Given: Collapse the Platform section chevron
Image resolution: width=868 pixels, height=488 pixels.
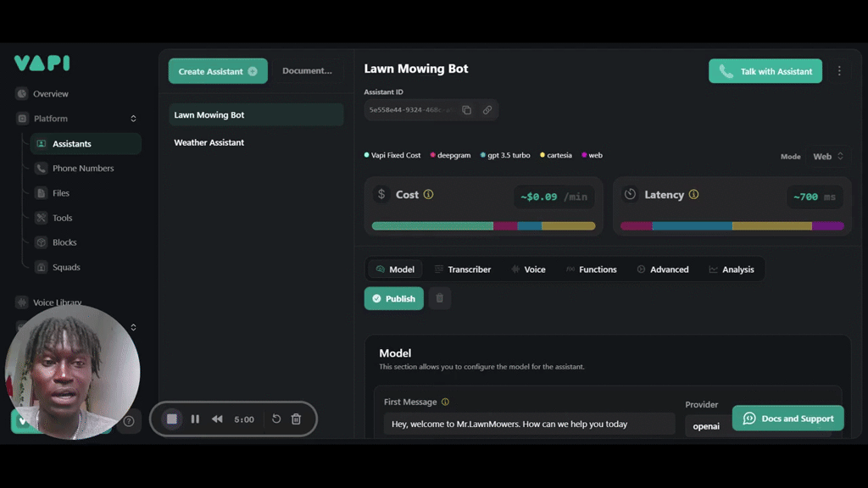Looking at the screenshot, I should 132,119.
